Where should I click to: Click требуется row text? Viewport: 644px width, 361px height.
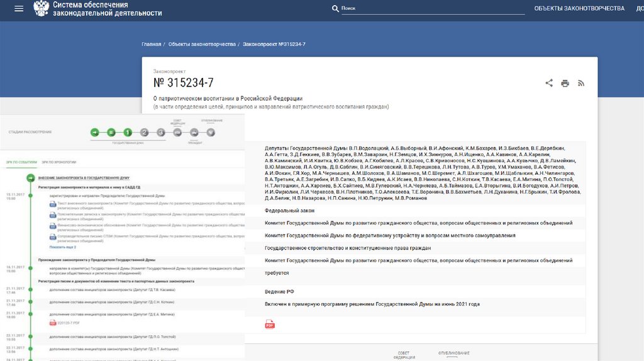277,273
